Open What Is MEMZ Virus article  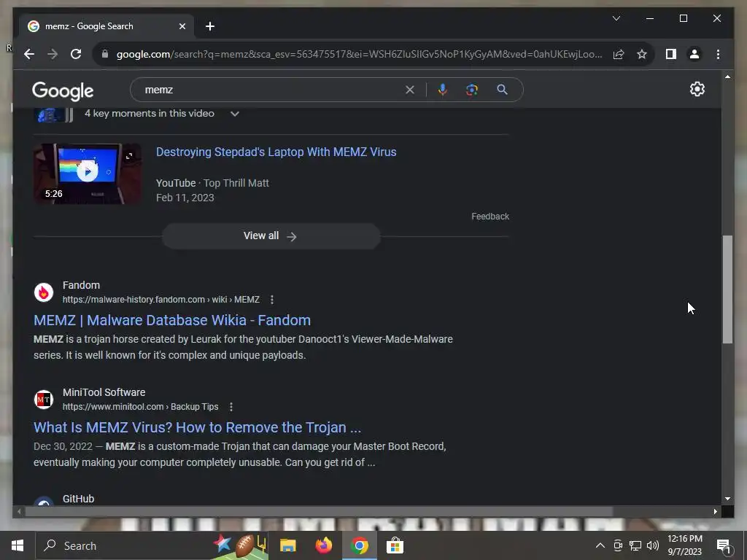(197, 427)
